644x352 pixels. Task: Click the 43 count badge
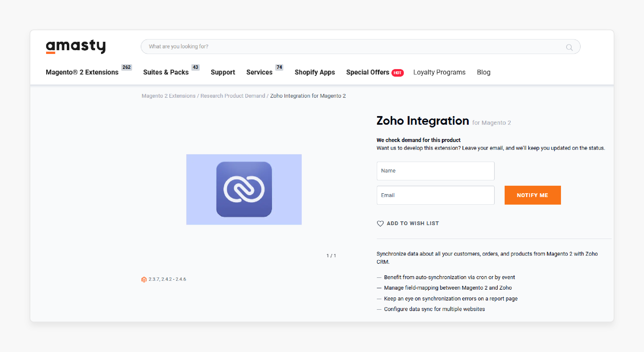(x=195, y=67)
